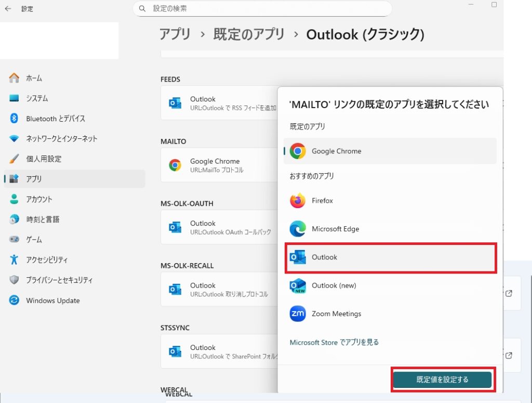
Task: Open Microsoft Store でアプリを見る link
Action: tap(334, 342)
